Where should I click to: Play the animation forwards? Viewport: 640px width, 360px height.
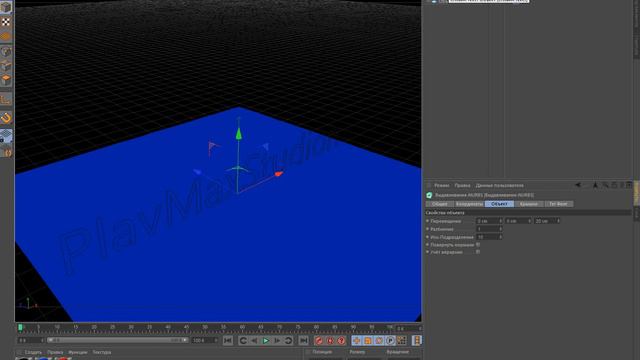[x=266, y=340]
